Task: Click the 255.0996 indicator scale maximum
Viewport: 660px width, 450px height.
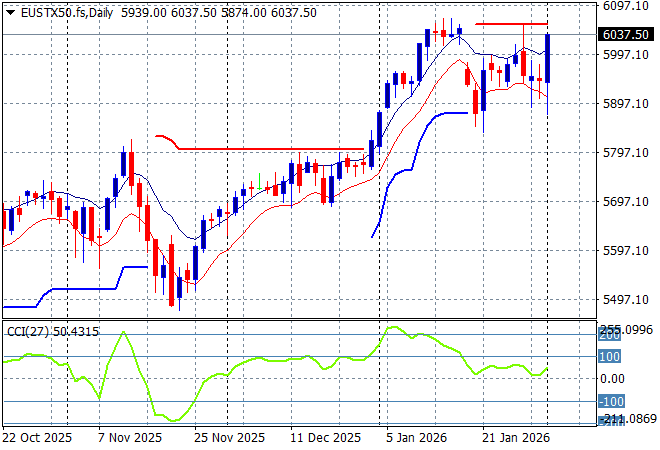Action: coord(626,330)
